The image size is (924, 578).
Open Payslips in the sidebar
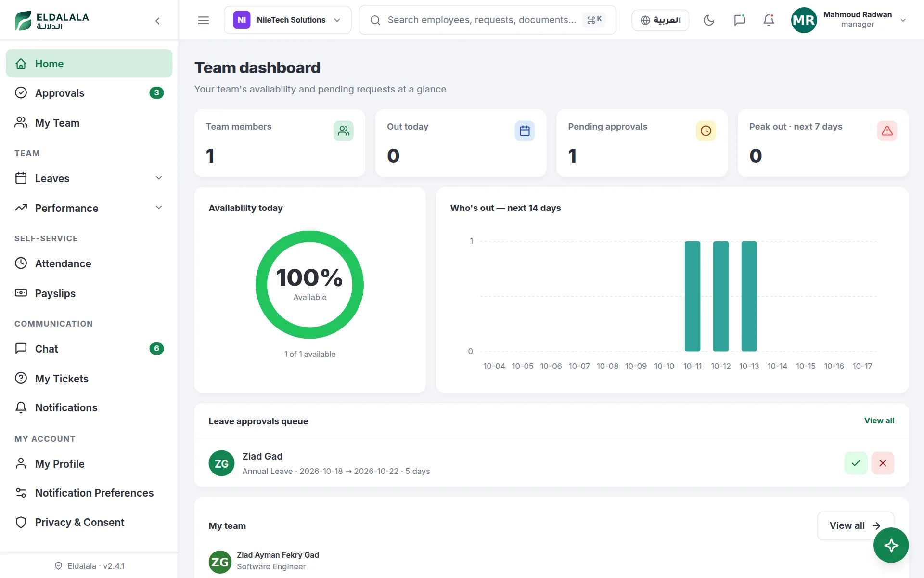pyautogui.click(x=89, y=293)
